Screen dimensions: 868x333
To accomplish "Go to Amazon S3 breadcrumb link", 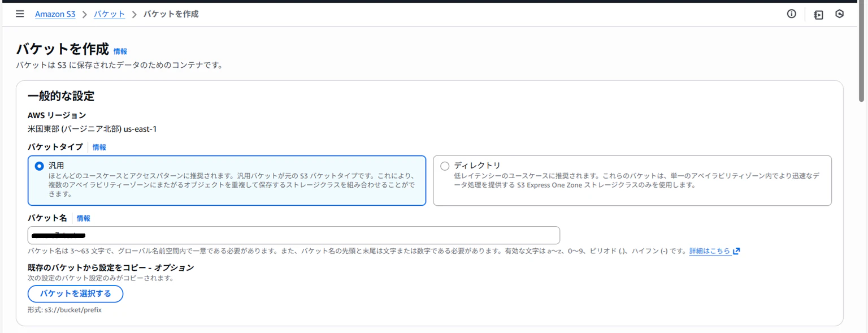I will (x=55, y=14).
